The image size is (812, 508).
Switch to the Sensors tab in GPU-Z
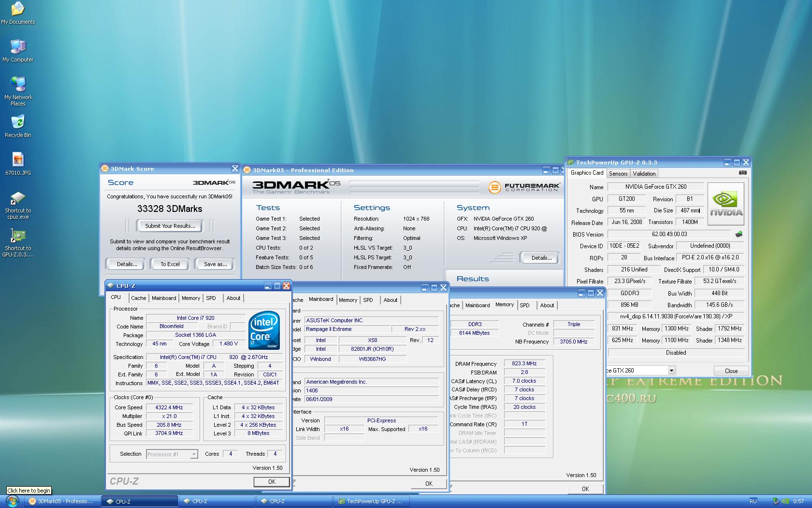[x=618, y=174]
